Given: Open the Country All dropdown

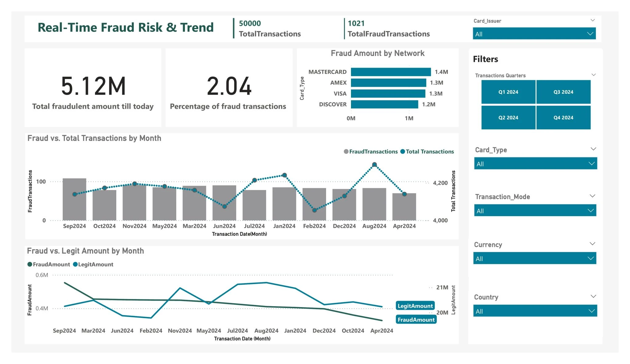Looking at the screenshot, I should click(x=535, y=311).
